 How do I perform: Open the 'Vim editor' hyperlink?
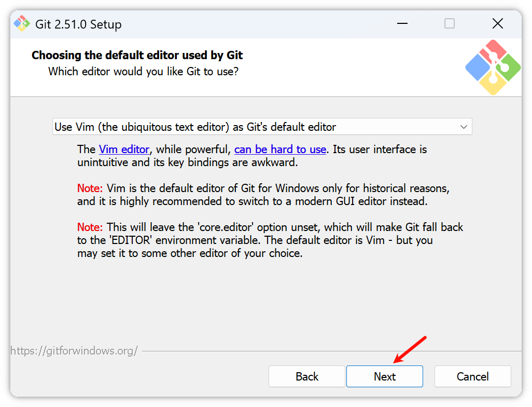click(x=124, y=150)
